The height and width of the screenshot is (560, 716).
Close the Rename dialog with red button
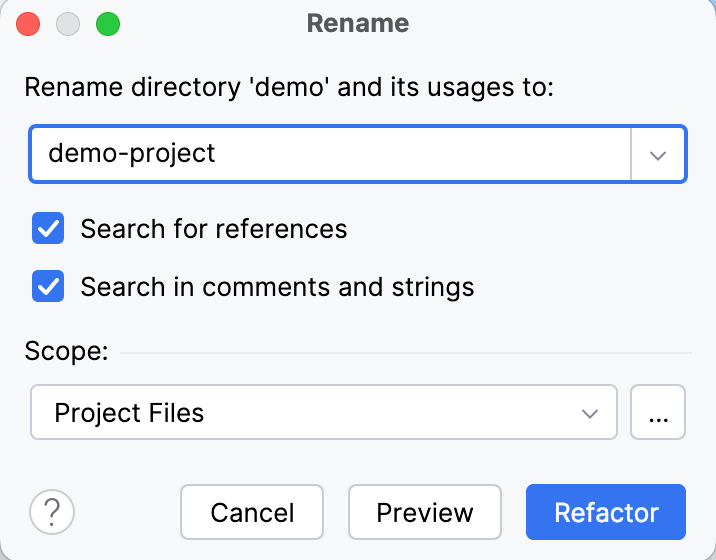[x=29, y=24]
